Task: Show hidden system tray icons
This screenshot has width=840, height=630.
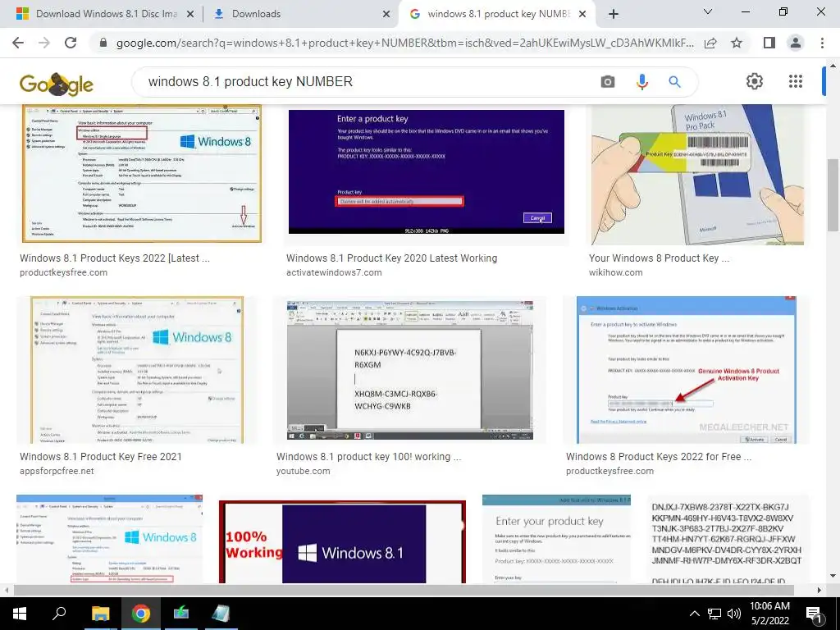Action: coord(694,614)
